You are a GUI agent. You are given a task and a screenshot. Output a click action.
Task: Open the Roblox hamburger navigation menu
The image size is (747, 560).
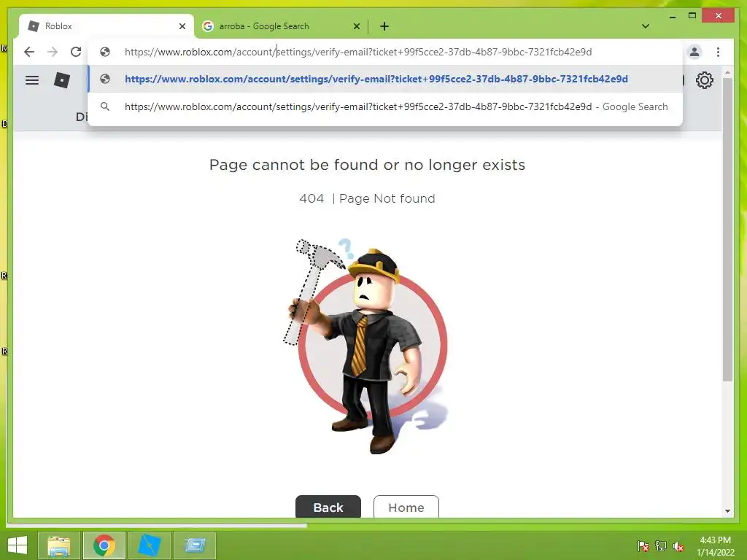coord(32,80)
